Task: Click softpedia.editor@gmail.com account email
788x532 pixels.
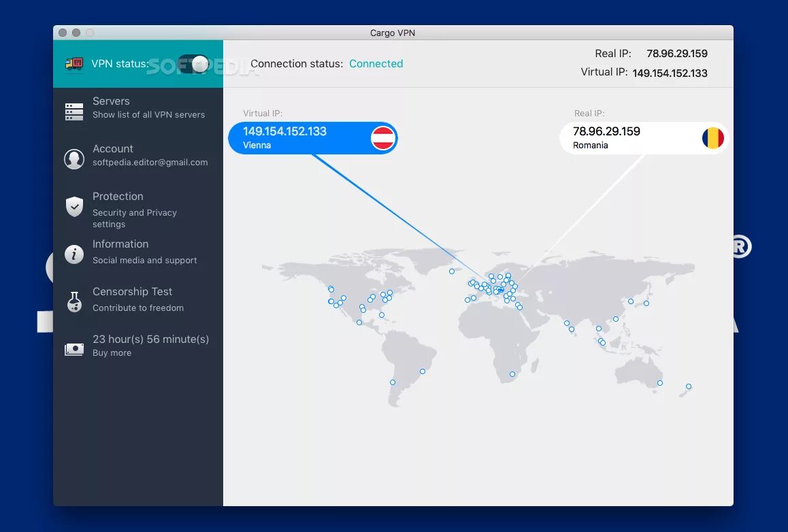Action: [150, 163]
